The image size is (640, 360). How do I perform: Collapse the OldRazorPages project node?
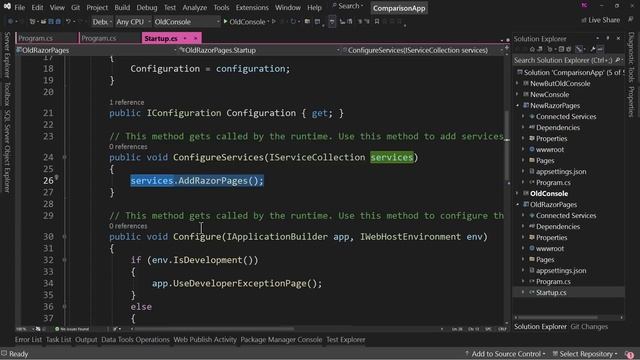pos(517,204)
